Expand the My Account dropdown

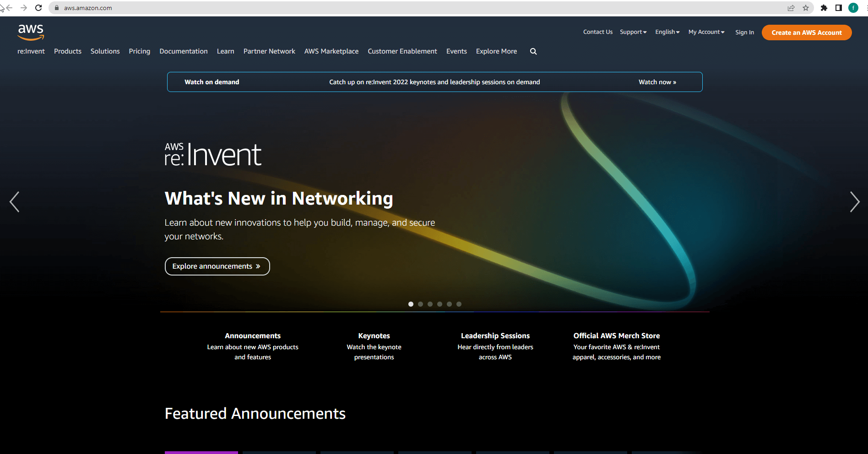pyautogui.click(x=706, y=32)
